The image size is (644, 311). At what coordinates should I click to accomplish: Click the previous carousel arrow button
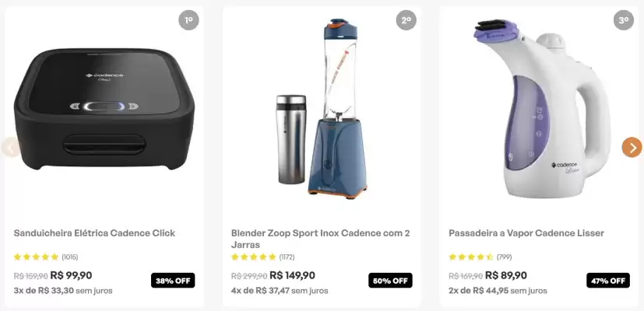pos(11,147)
